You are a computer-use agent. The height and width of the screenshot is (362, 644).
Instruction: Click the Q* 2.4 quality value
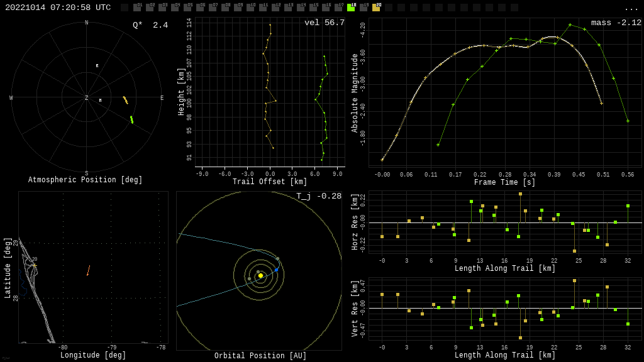point(150,25)
